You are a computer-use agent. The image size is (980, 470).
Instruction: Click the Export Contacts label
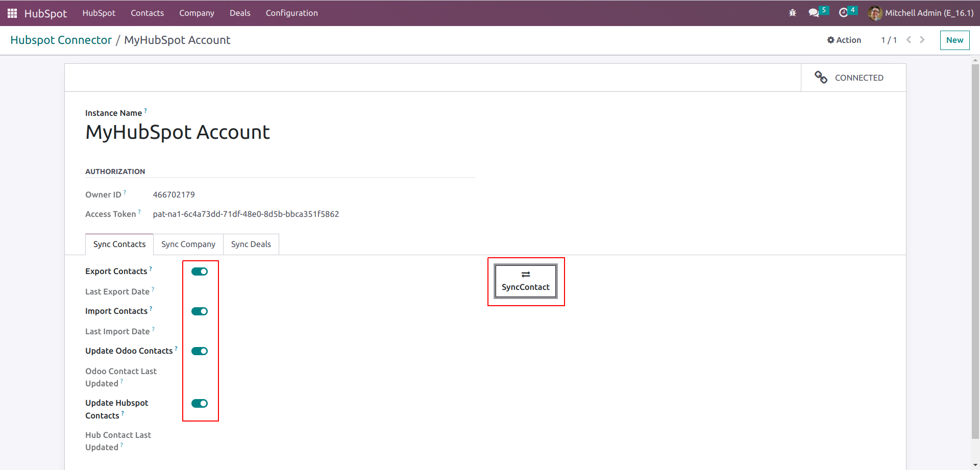coord(116,271)
